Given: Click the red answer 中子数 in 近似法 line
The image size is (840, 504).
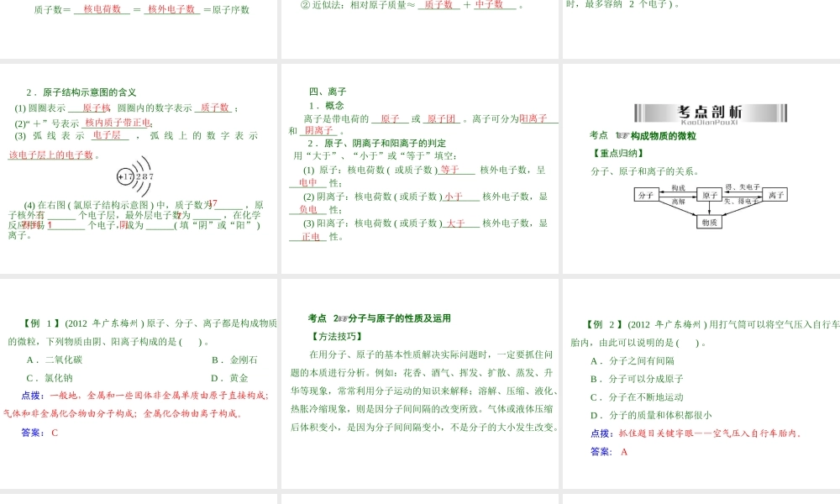Looking at the screenshot, I should [x=489, y=5].
